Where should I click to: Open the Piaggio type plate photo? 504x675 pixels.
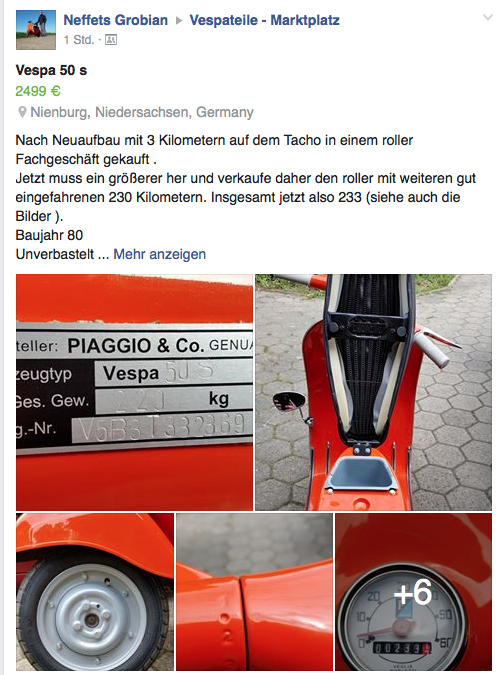(x=134, y=392)
